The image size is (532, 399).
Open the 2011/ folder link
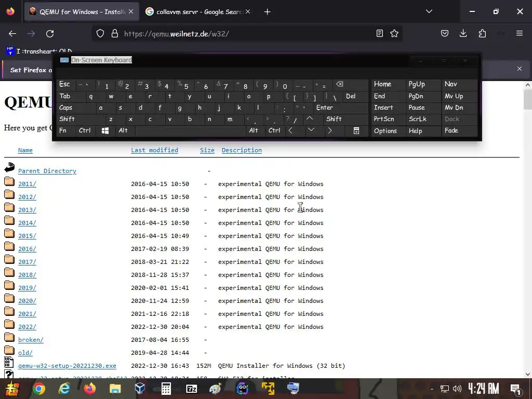(27, 184)
